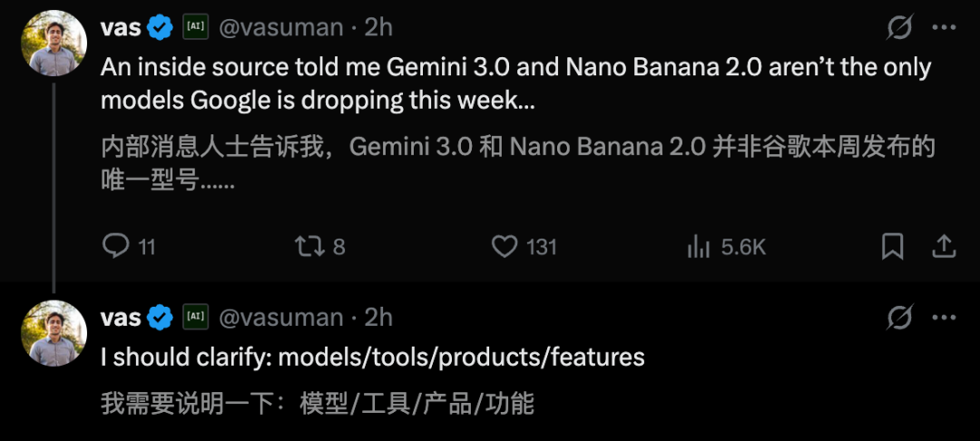Screen dimensions: 980x441
Task: Like the tweet with 131 likes
Action: pyautogui.click(x=504, y=246)
